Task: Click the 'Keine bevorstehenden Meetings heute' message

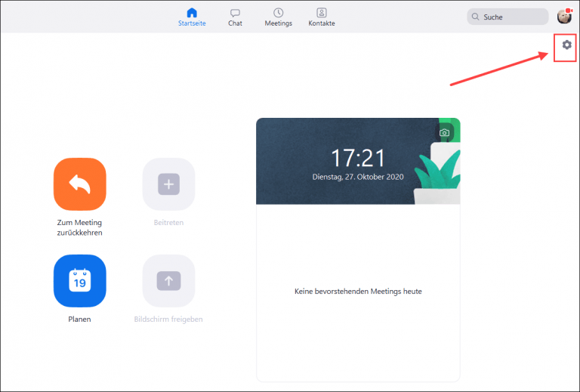Action: tap(358, 291)
